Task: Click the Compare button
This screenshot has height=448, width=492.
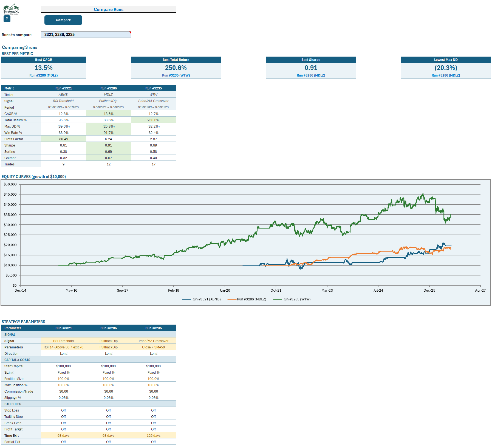Action: pyautogui.click(x=63, y=20)
